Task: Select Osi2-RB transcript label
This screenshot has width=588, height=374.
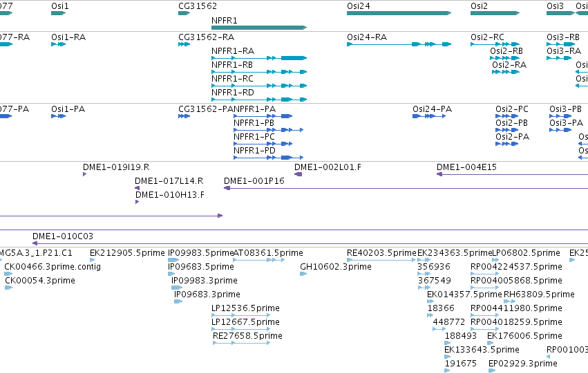Action: (506, 51)
